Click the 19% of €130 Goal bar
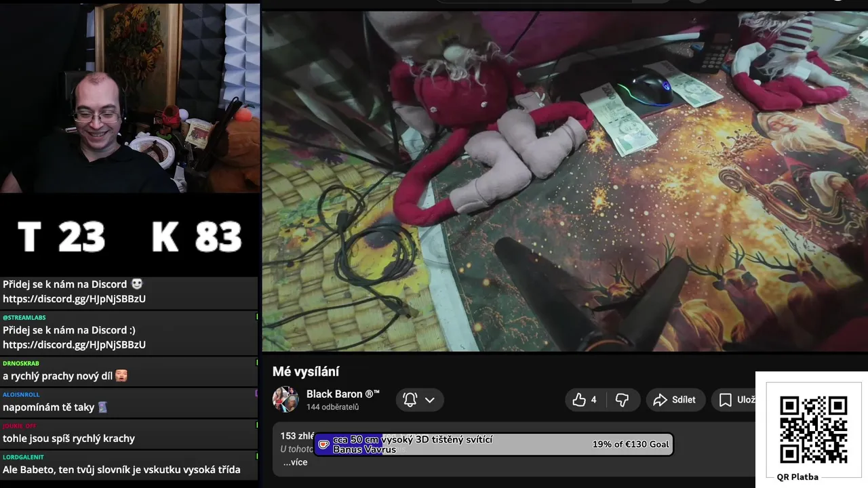The image size is (868, 488). pos(494,444)
